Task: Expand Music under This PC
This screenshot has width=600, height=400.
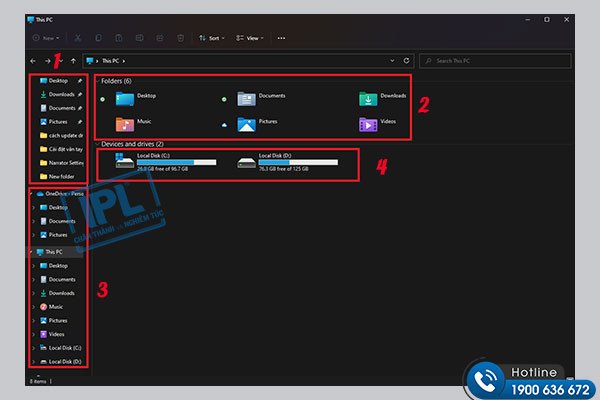Action: tap(34, 307)
